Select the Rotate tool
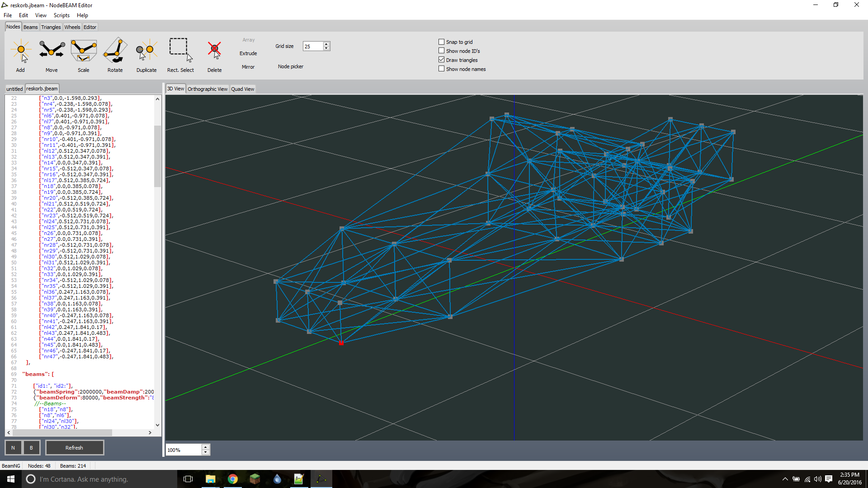 click(x=115, y=55)
